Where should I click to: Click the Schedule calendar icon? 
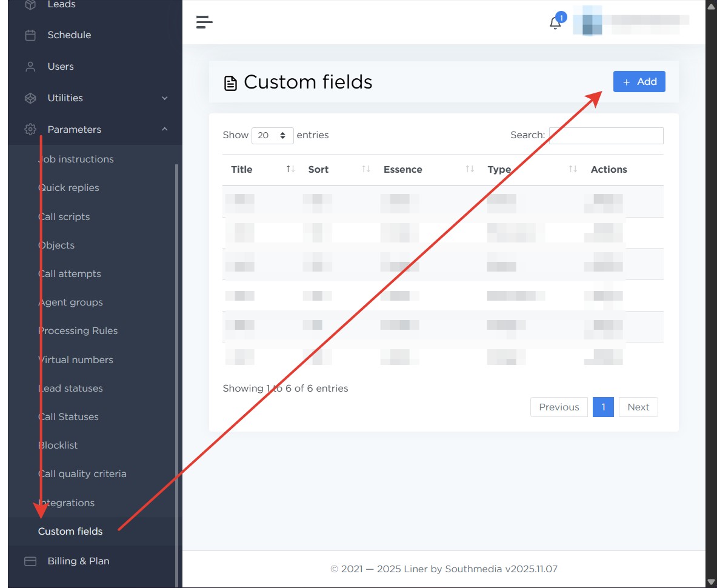(30, 35)
